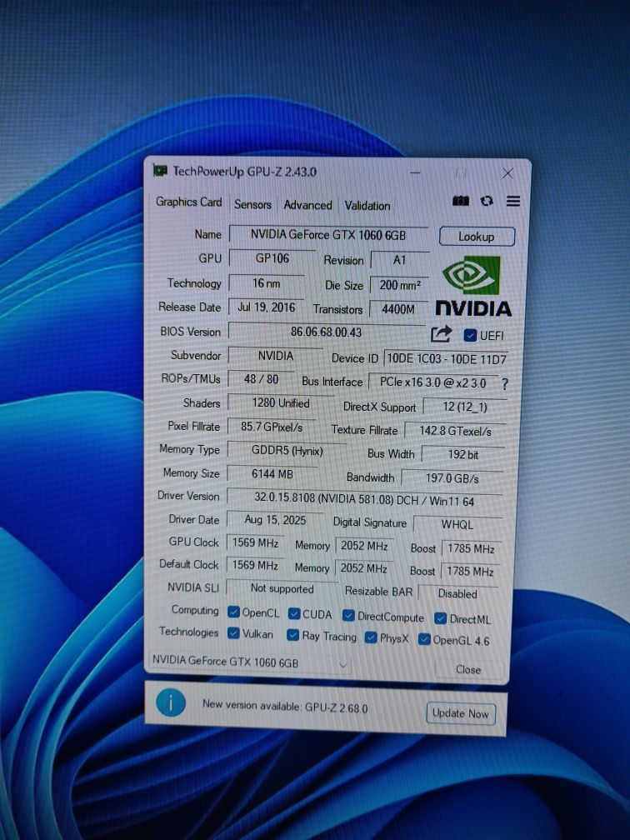Click the Memory Type field GDDR5 (Hynix)
Image resolution: width=630 pixels, height=840 pixels.
coord(287,451)
